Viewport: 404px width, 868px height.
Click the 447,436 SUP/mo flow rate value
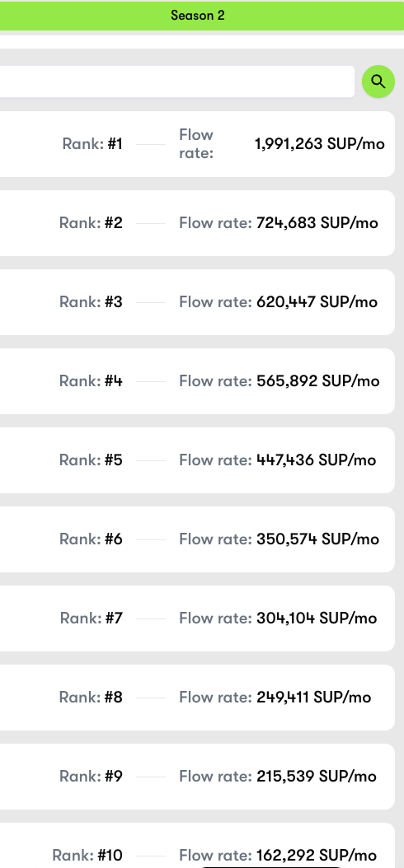[317, 460]
